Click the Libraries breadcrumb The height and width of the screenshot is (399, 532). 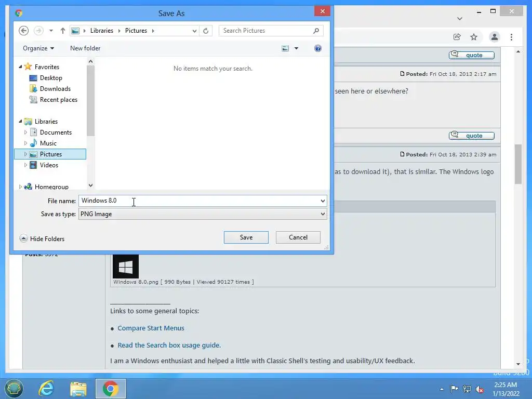point(101,31)
